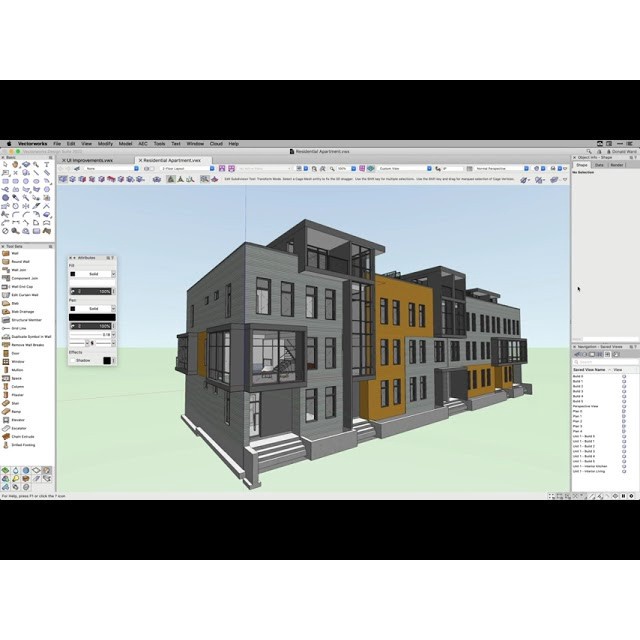Open the Fill style dropdown
The image size is (640, 640).
95,274
